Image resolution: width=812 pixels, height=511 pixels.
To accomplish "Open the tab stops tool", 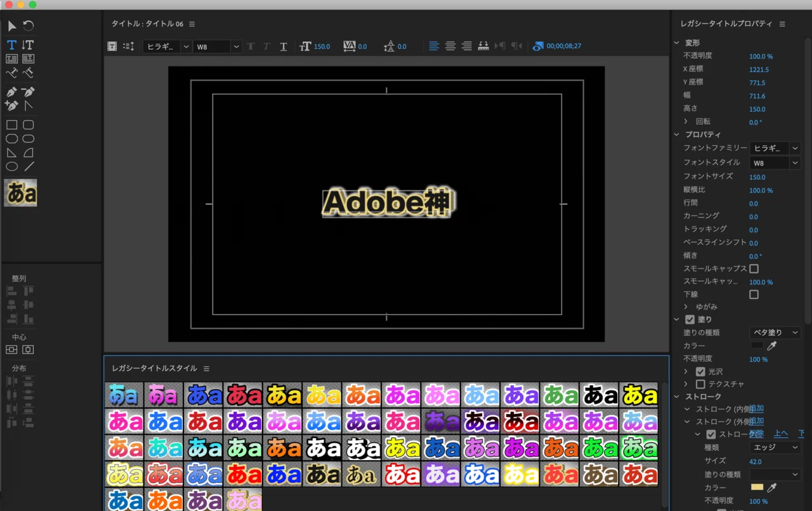I will tap(483, 46).
